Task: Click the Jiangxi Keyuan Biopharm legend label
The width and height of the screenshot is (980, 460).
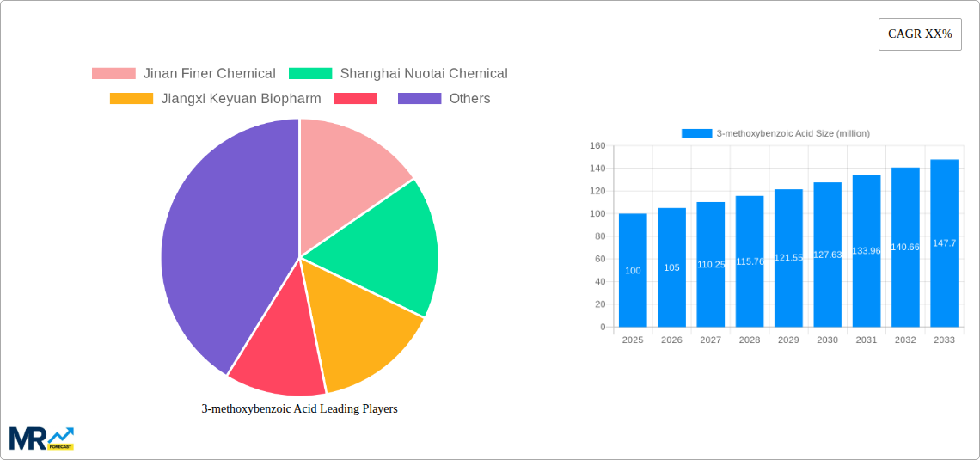Action: (242, 99)
